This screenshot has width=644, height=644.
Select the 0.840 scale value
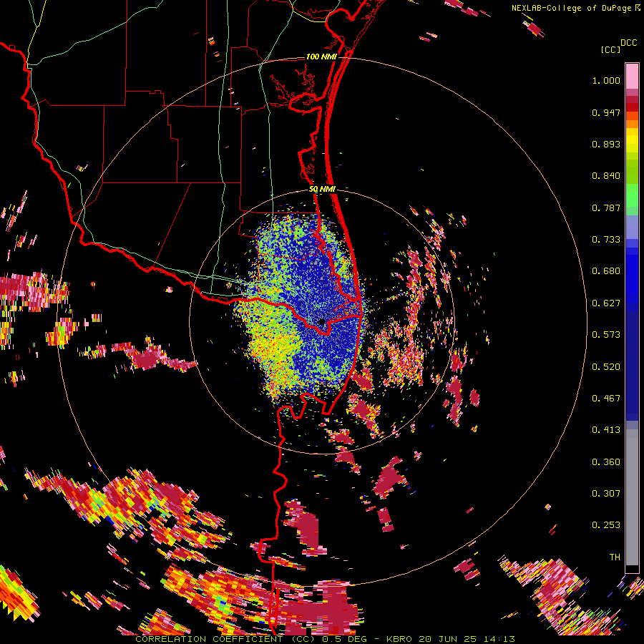point(606,176)
